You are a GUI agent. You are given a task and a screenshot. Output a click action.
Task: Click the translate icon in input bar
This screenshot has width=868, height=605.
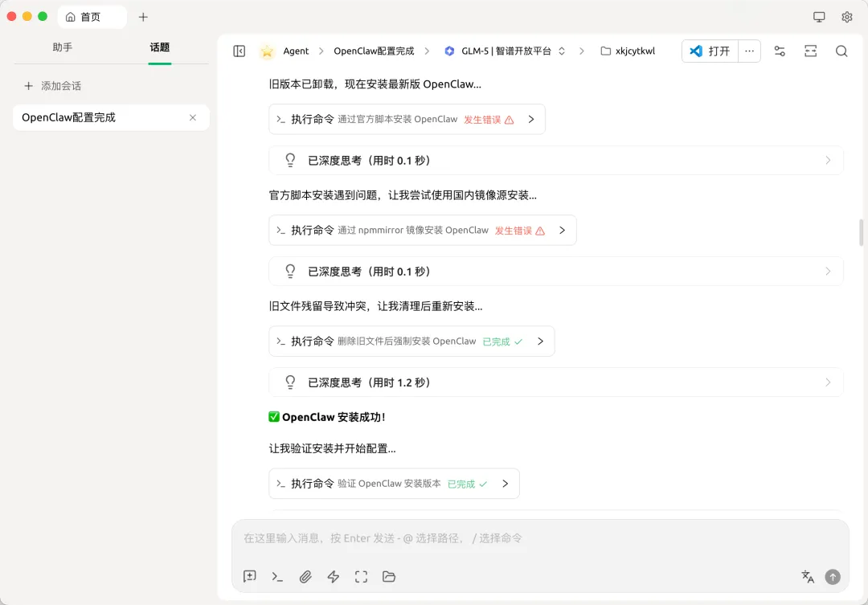(x=808, y=577)
